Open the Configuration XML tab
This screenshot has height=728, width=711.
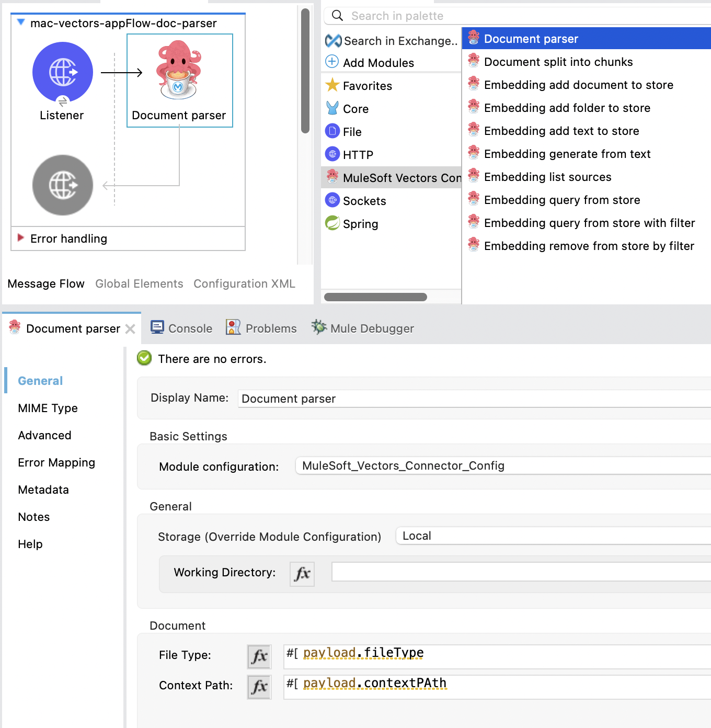point(244,283)
